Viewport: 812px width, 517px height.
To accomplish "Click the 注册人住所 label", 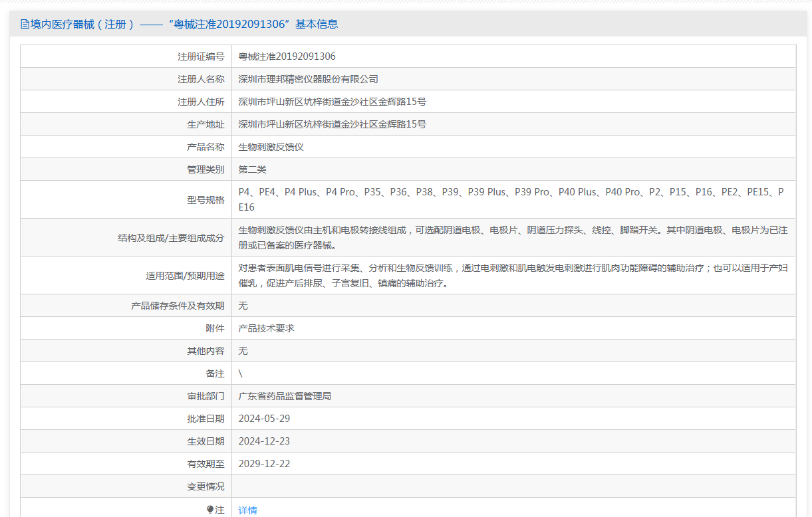I will [201, 102].
